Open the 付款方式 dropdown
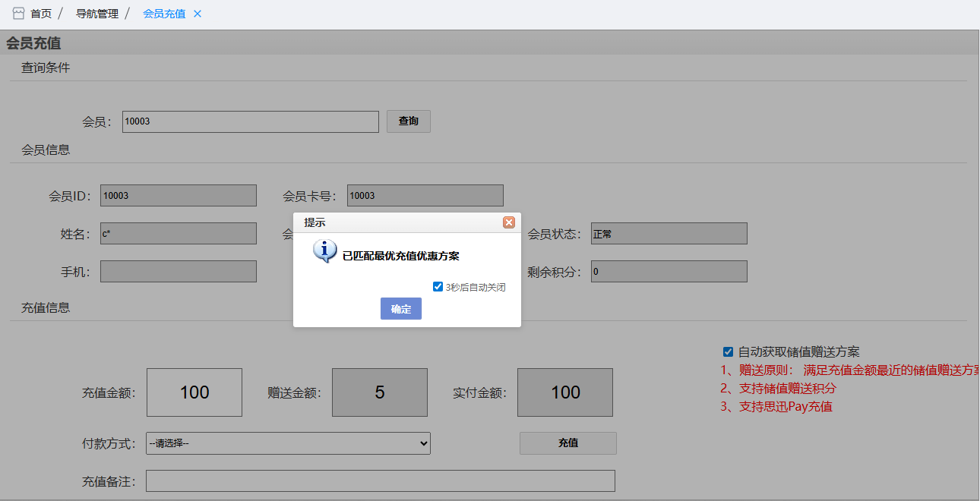This screenshot has width=980, height=501. coord(288,443)
